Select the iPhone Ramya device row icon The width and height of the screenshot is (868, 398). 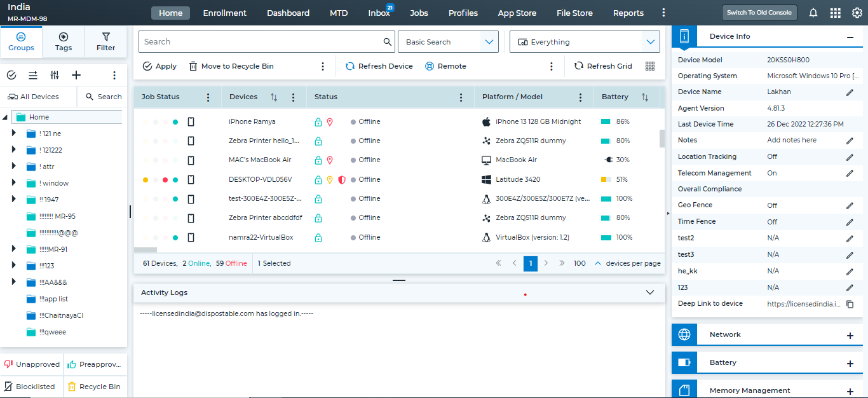click(191, 122)
